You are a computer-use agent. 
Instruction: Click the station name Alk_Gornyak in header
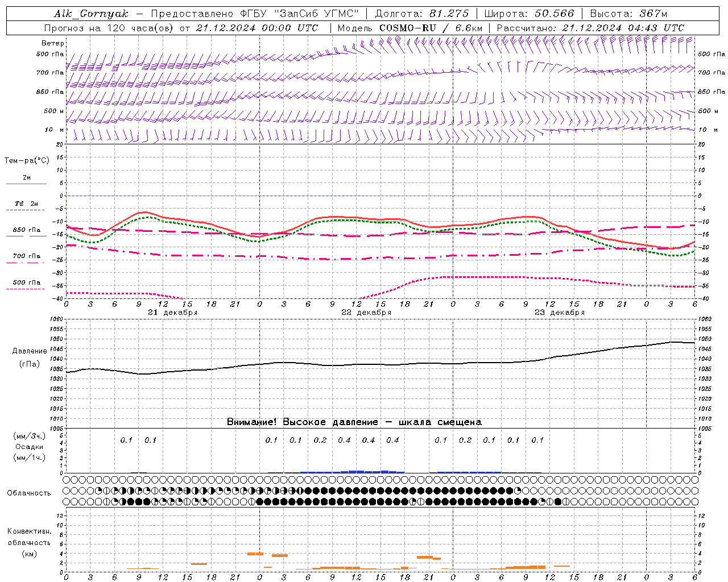click(91, 14)
